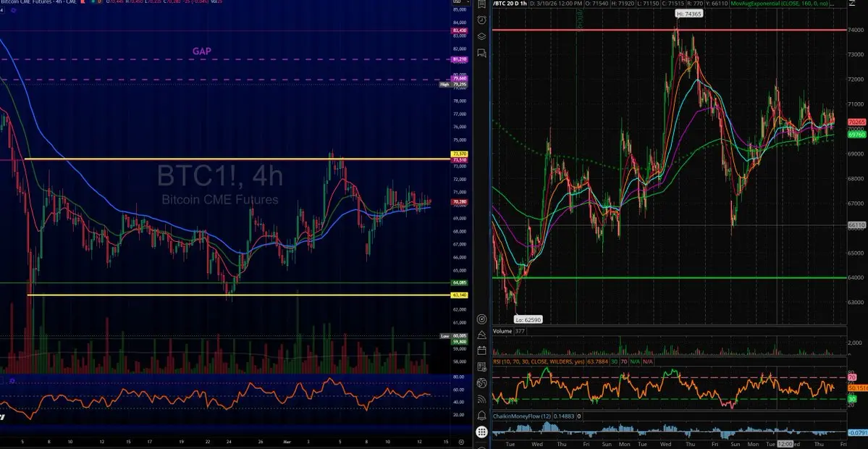Click the High 79,295 price label
This screenshot has height=449, width=868.
[454, 84]
